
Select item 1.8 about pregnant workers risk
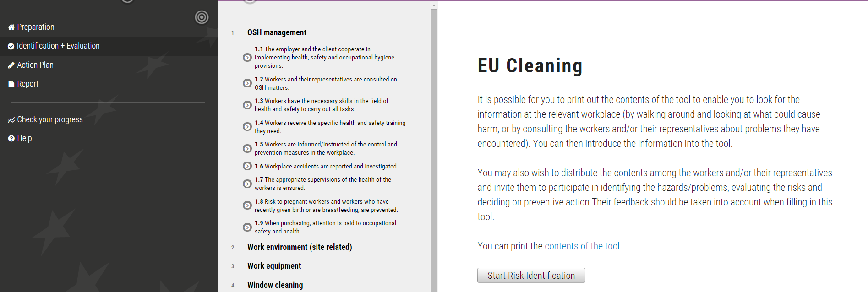pos(326,205)
